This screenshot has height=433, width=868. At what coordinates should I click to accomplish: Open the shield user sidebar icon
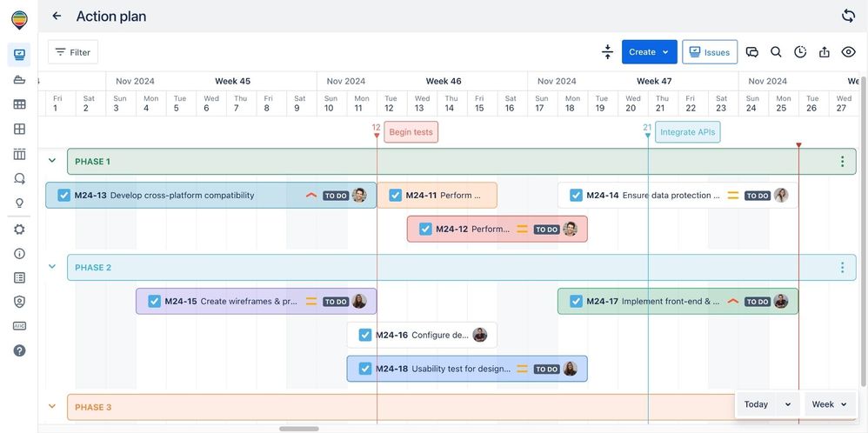(19, 302)
